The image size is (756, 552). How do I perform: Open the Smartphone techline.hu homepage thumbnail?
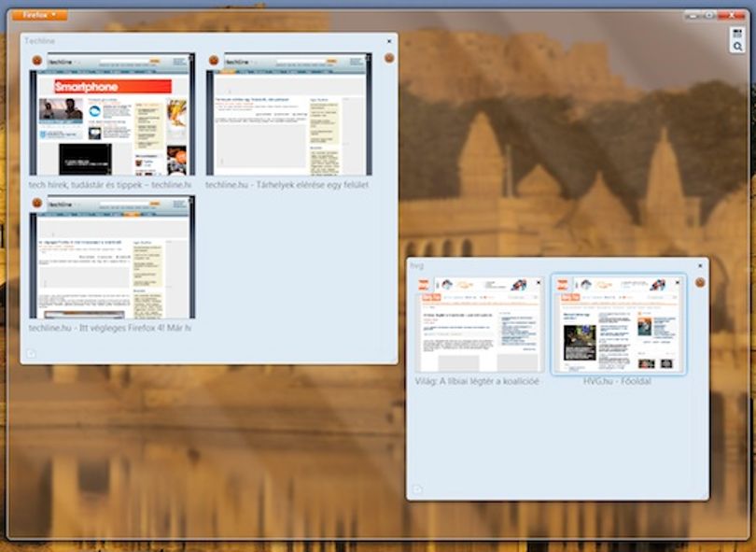point(112,114)
